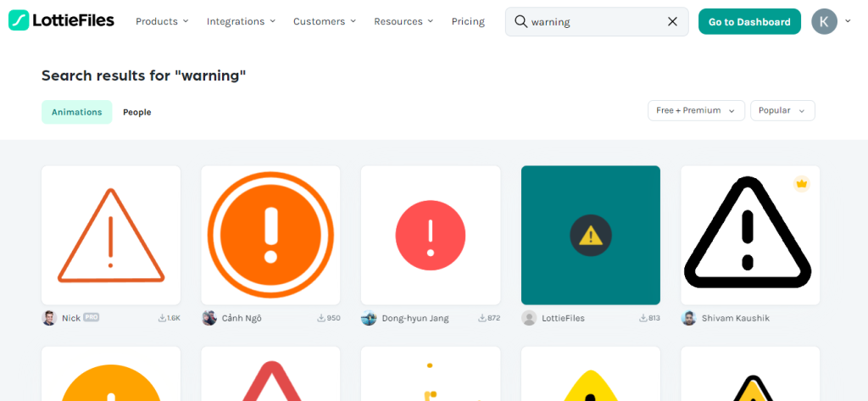Click Shivam Kaushik's avatar icon
The width and height of the screenshot is (868, 401).
pos(688,318)
